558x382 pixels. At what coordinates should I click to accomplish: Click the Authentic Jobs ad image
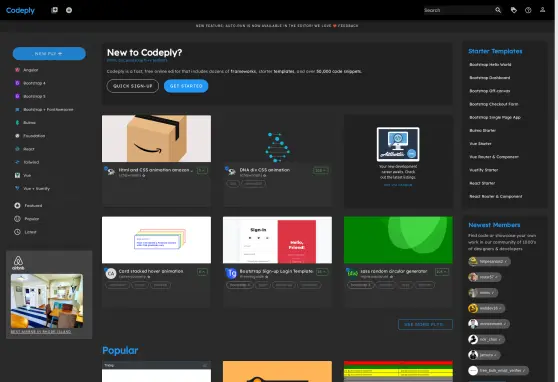click(x=398, y=144)
